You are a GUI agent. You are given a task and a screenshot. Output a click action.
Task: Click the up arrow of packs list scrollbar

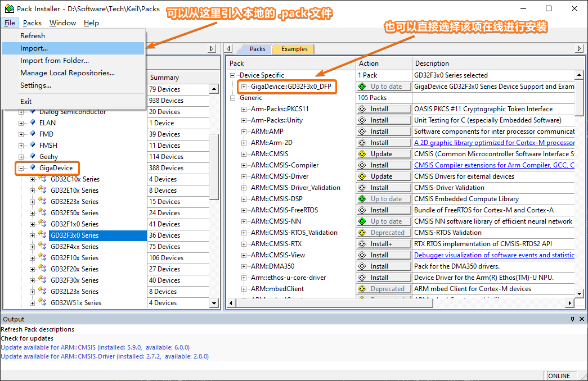[x=580, y=75]
